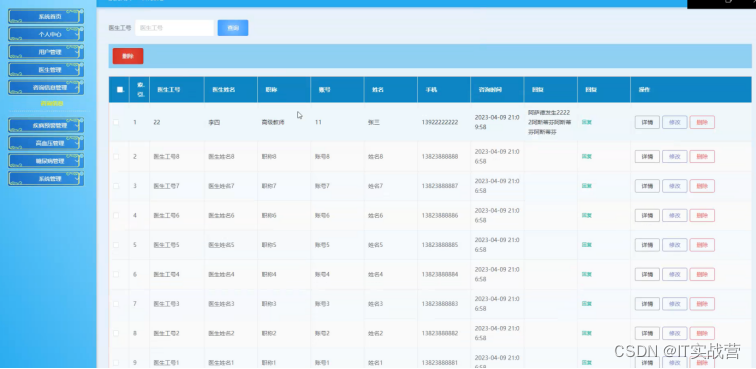Click the 操作 column header
The width and height of the screenshot is (756, 369).
pyautogui.click(x=645, y=90)
